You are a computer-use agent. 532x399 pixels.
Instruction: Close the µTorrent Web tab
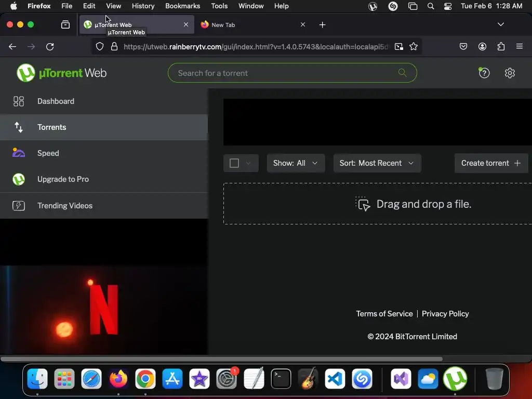(186, 24)
